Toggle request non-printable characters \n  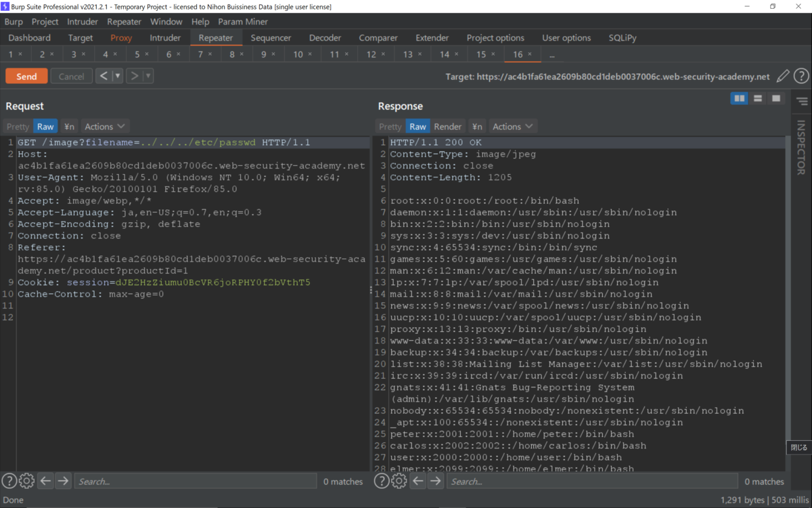point(69,127)
